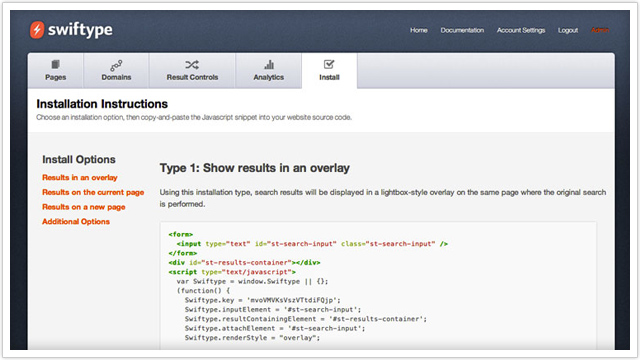
Task: Click the Swiftype.attachElement code line
Action: pyautogui.click(x=275, y=328)
